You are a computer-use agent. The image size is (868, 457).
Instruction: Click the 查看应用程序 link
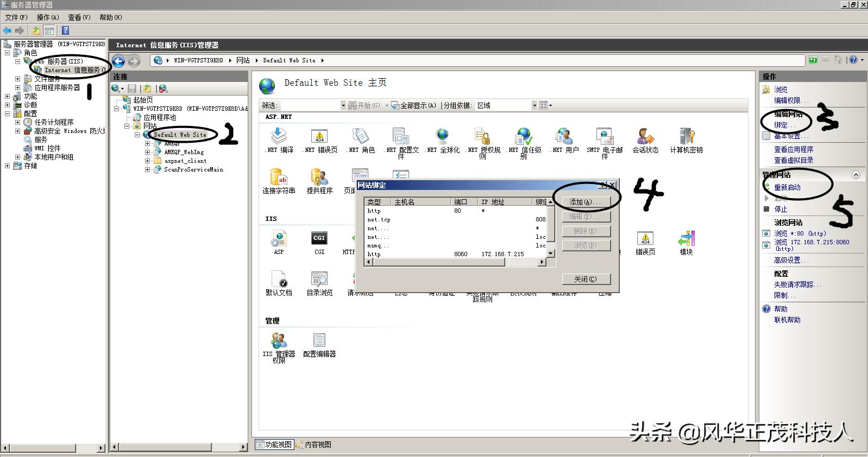(x=794, y=149)
